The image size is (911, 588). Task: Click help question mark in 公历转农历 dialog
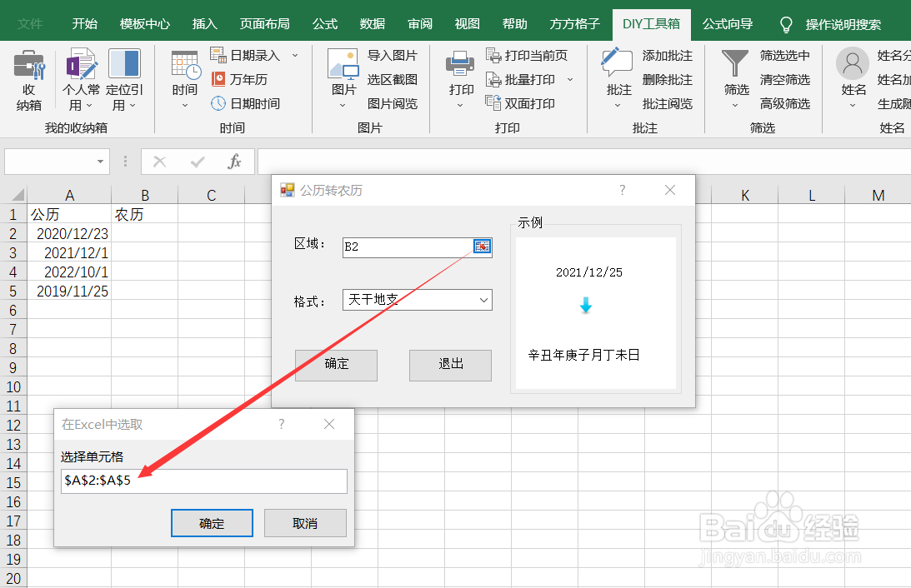click(x=623, y=190)
